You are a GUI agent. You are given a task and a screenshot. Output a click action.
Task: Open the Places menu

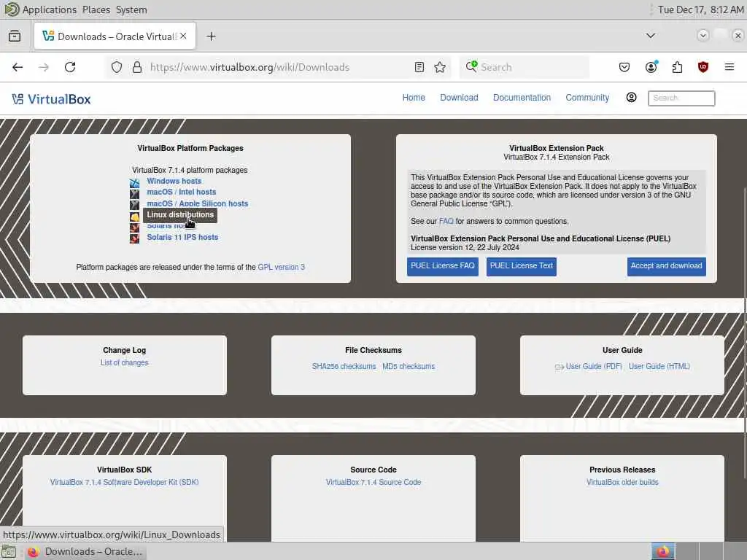tap(96, 9)
